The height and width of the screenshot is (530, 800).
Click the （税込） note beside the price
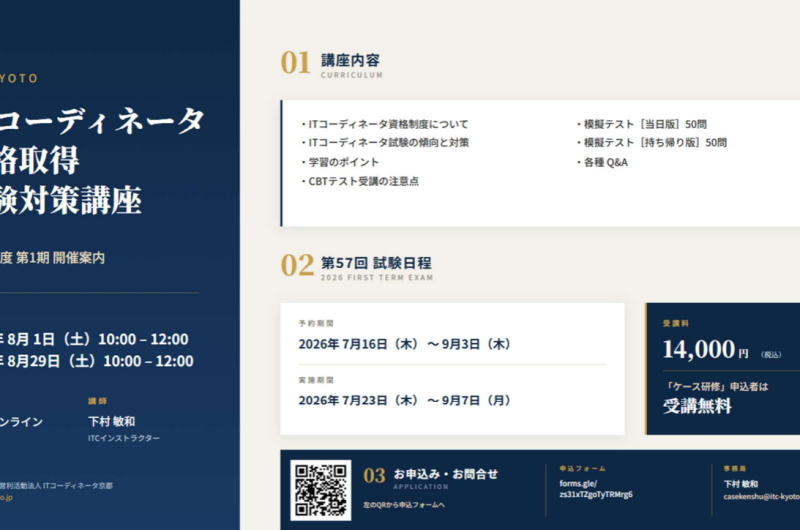click(x=771, y=355)
